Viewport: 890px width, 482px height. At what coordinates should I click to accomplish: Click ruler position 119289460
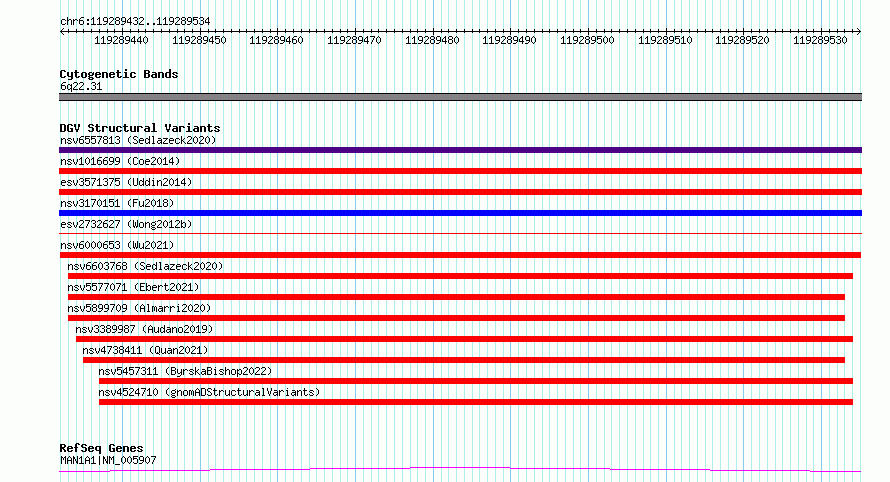pyautogui.click(x=276, y=40)
